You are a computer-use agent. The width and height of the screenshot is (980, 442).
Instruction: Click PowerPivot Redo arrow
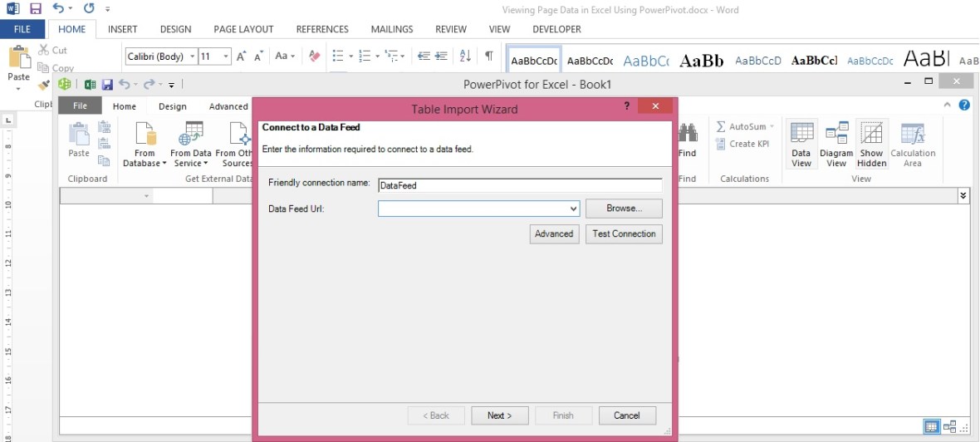pyautogui.click(x=148, y=85)
